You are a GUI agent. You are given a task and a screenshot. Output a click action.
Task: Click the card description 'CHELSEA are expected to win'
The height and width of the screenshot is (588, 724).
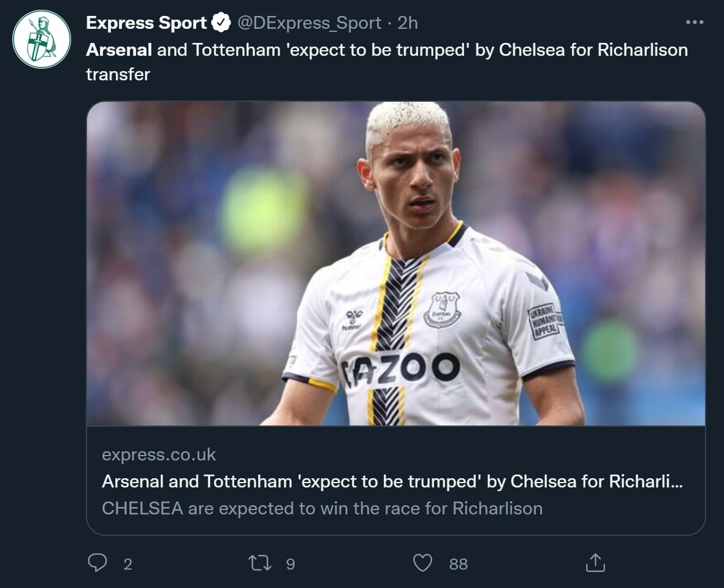click(x=322, y=508)
